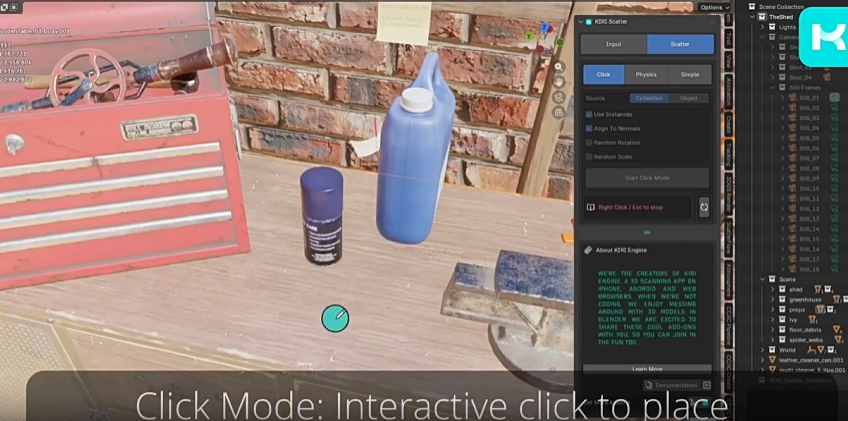848x421 pixels.
Task: Open the Options dropdown
Action: pos(711,7)
